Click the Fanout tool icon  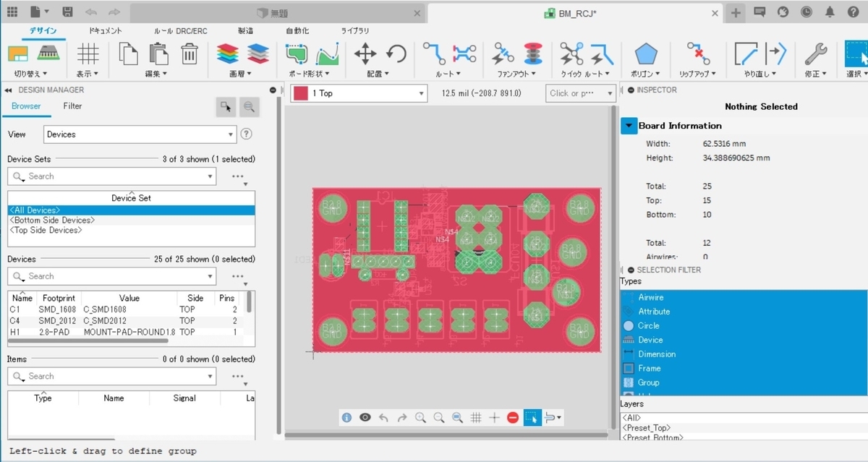[503, 54]
